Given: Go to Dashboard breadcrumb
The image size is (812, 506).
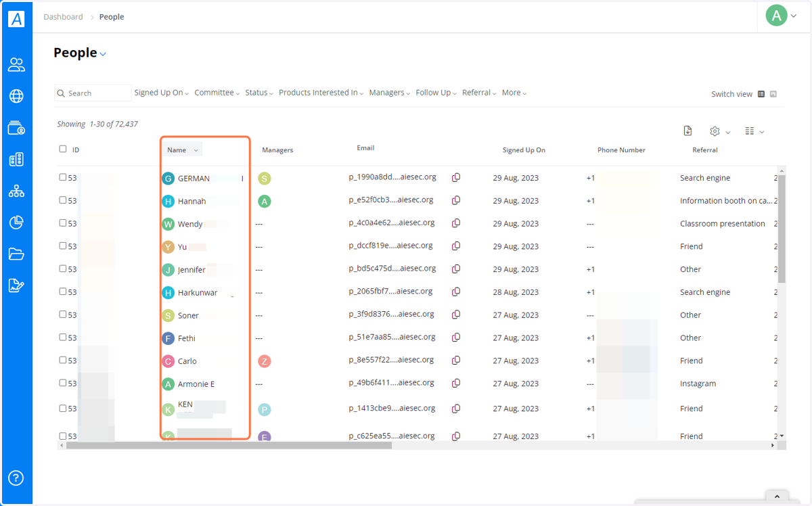Looking at the screenshot, I should tap(63, 17).
